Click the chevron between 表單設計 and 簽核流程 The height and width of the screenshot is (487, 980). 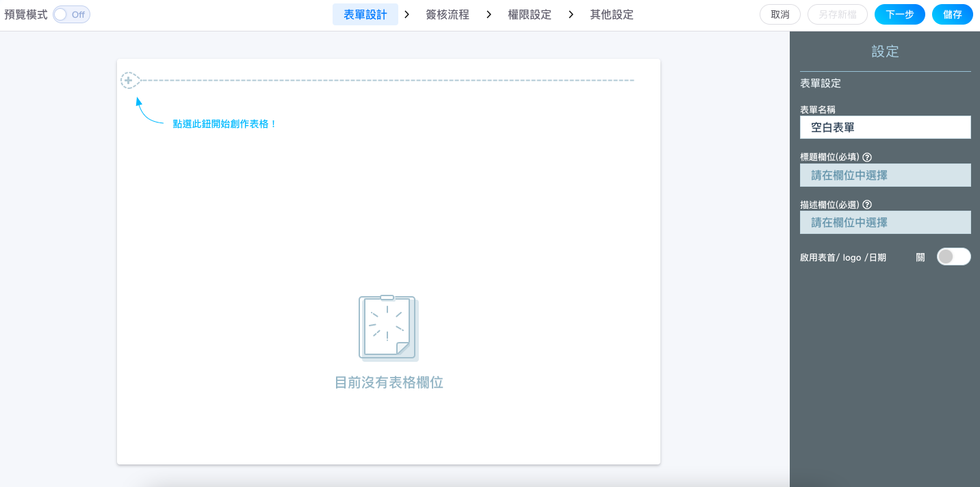(x=407, y=14)
